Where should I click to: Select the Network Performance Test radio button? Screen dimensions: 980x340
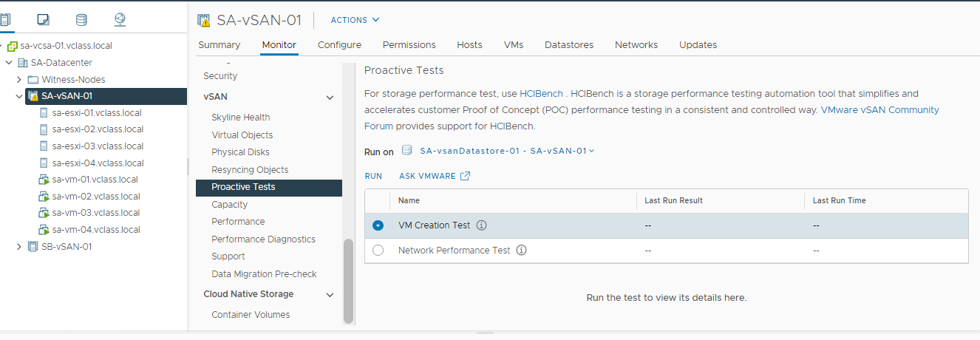tap(378, 251)
